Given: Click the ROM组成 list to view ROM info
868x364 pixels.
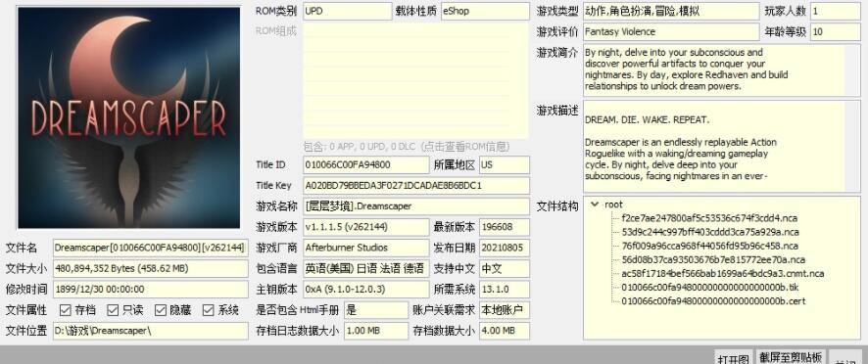Looking at the screenshot, I should (x=415, y=81).
